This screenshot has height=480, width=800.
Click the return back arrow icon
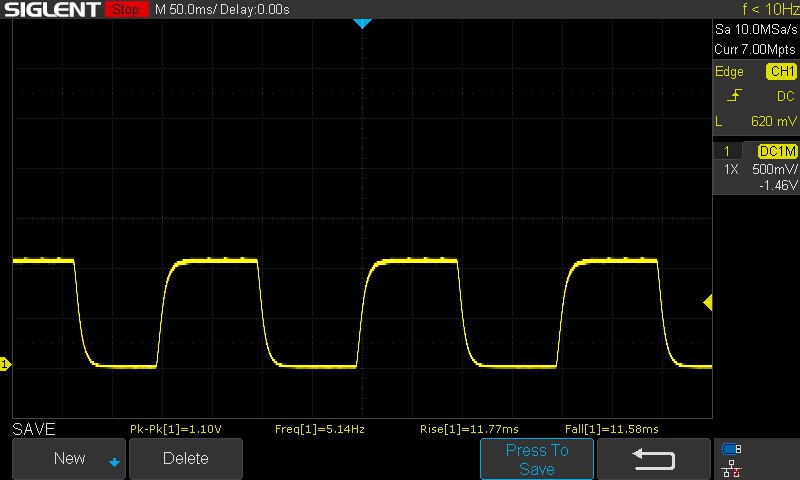(654, 459)
